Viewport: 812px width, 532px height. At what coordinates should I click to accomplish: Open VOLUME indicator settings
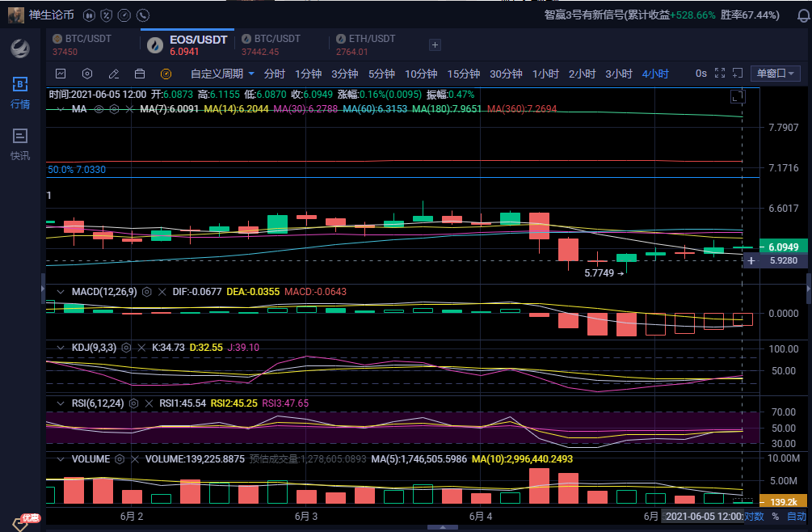point(120,459)
